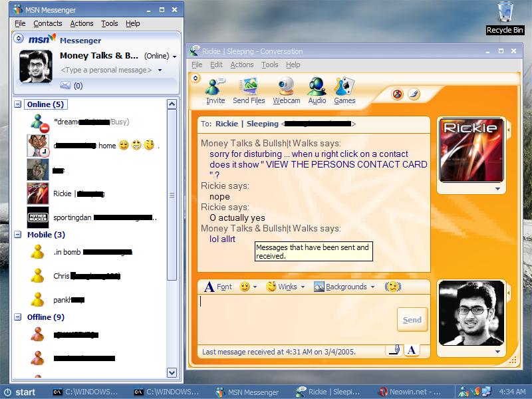The width and height of the screenshot is (532, 399).
Task: Click the emoticon smiley icon
Action: pyautogui.click(x=245, y=287)
